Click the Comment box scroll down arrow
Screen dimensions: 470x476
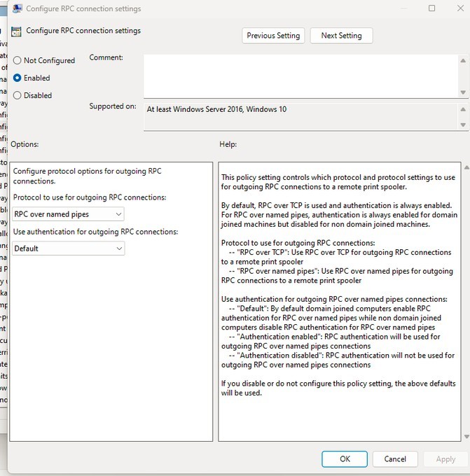463,92
